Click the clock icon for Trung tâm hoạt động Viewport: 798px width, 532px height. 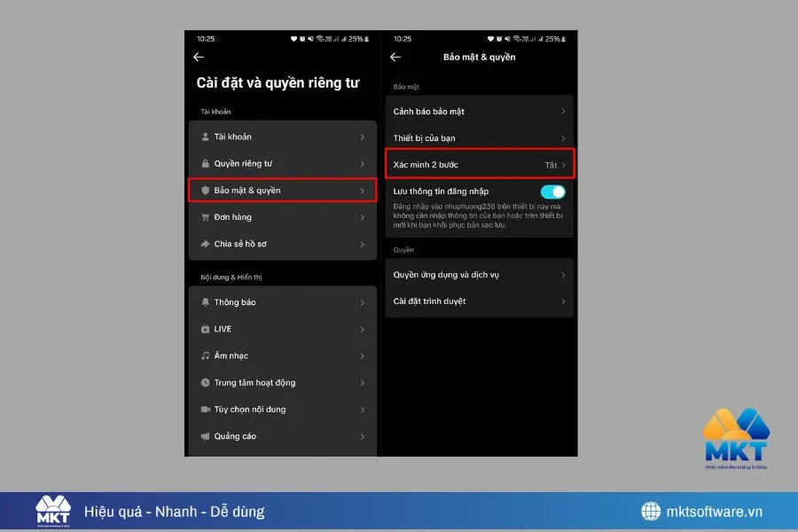pos(206,382)
